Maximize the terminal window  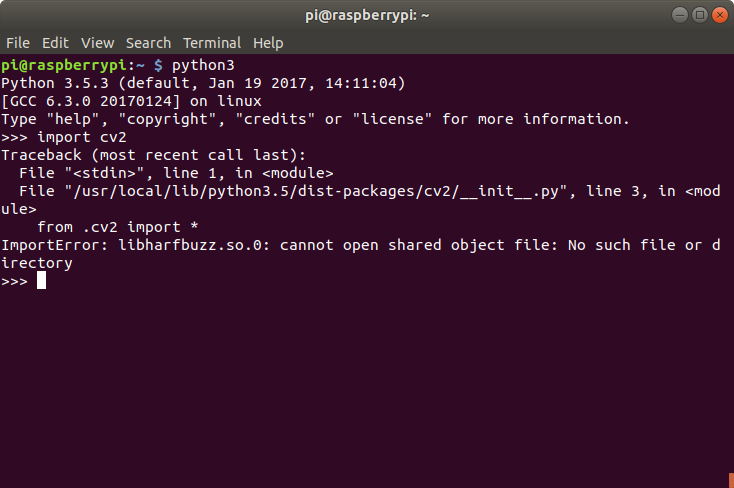(x=700, y=15)
